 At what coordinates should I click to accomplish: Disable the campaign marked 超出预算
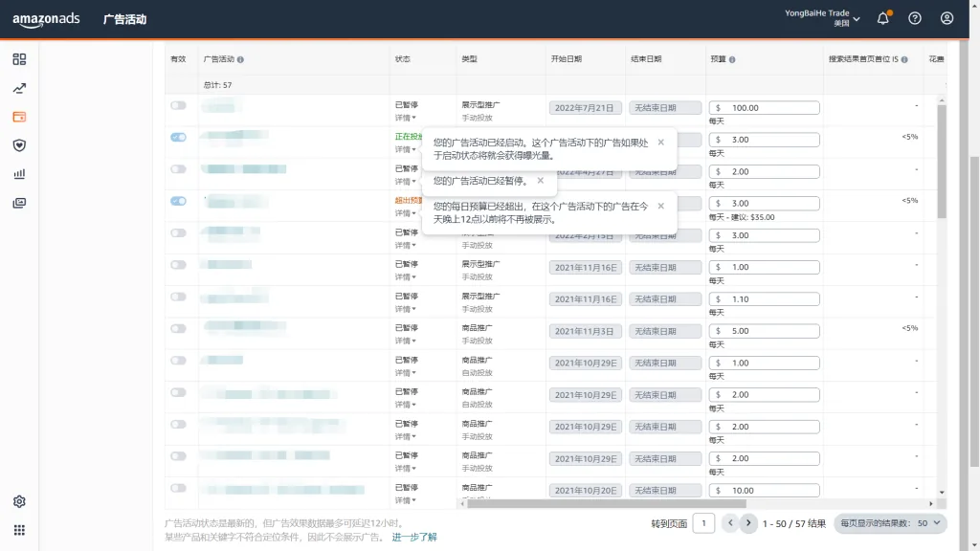click(x=178, y=201)
